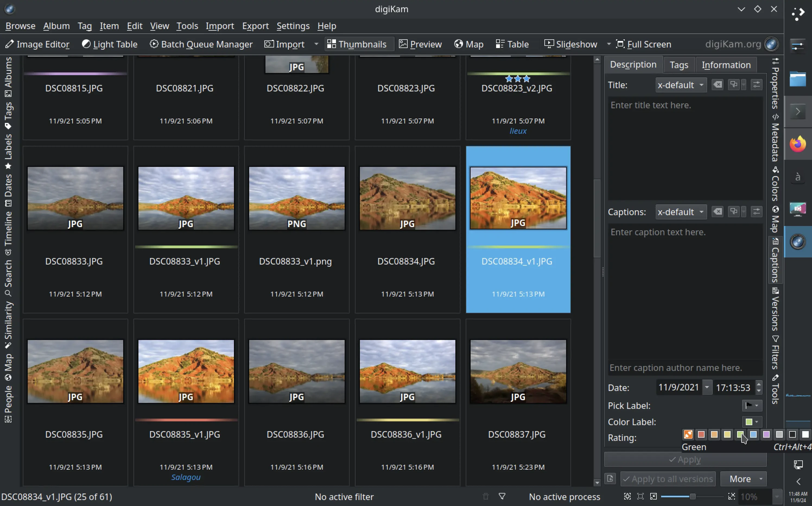The height and width of the screenshot is (506, 812).
Task: Switch to Map view mode
Action: [x=469, y=44]
